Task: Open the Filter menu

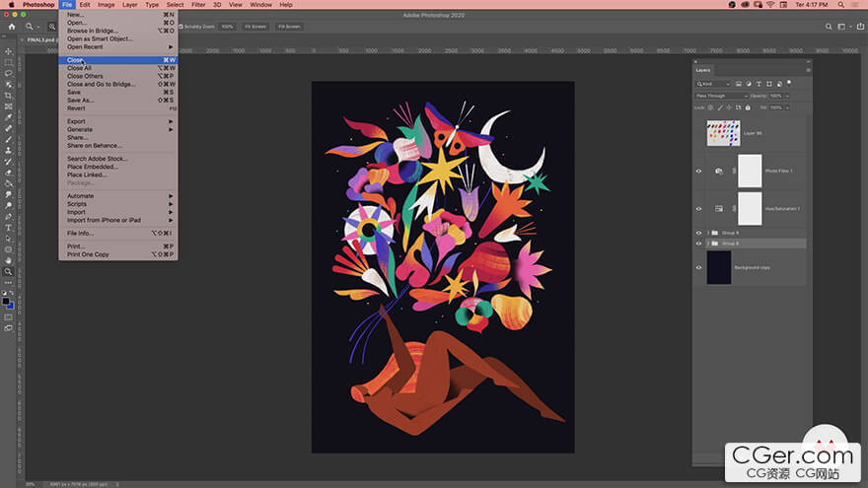Action: pyautogui.click(x=198, y=4)
